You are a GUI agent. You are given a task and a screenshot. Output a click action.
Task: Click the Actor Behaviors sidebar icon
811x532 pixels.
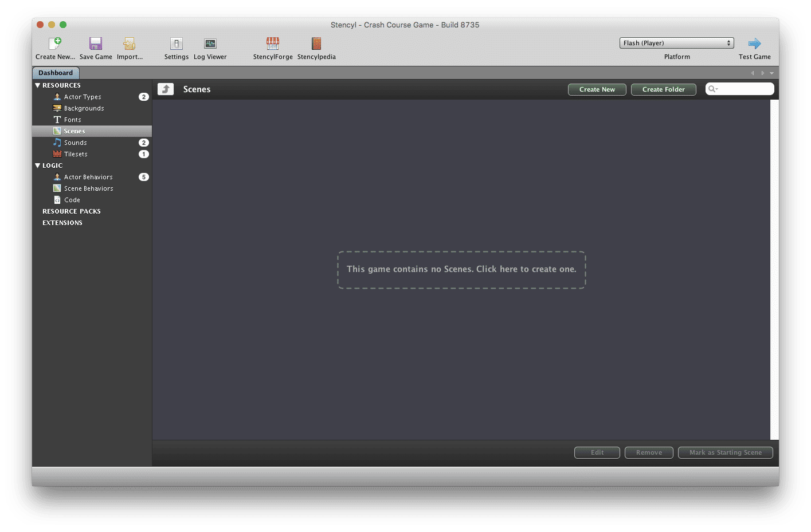point(57,177)
